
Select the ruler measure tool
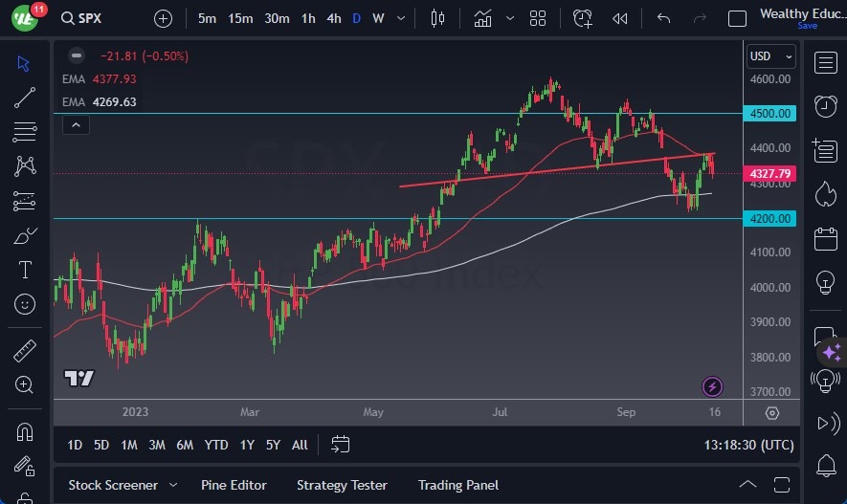pyautogui.click(x=25, y=351)
